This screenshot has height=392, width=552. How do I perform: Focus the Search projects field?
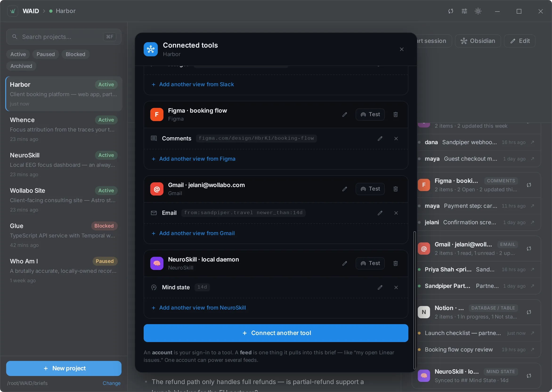pyautogui.click(x=64, y=37)
